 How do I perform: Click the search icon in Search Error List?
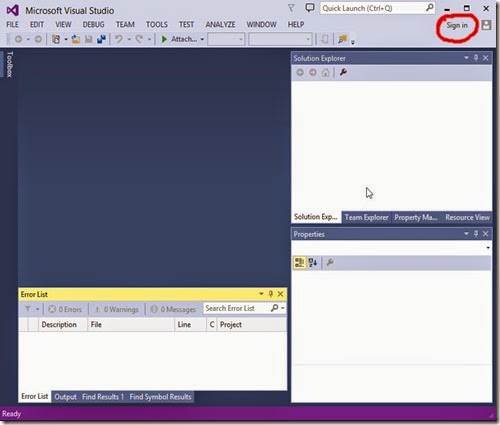[274, 308]
